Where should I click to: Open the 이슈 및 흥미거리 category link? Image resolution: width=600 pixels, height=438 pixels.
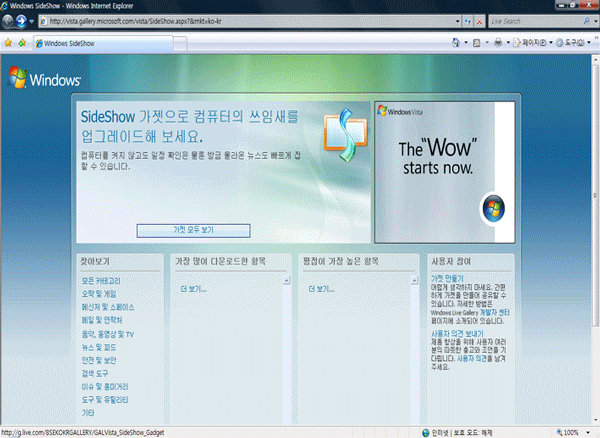point(105,387)
